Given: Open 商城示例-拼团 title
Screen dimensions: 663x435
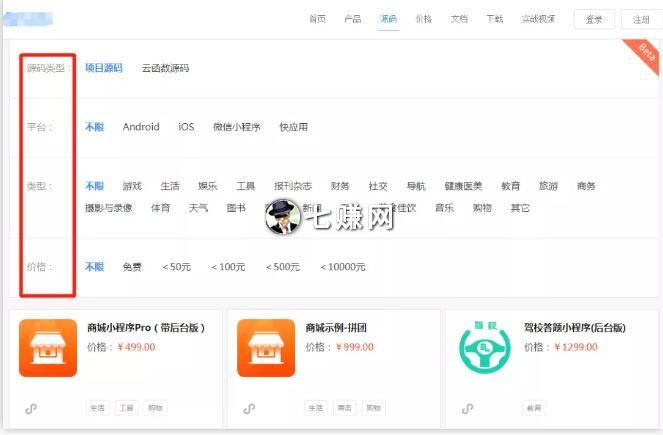Looking at the screenshot, I should [336, 328].
